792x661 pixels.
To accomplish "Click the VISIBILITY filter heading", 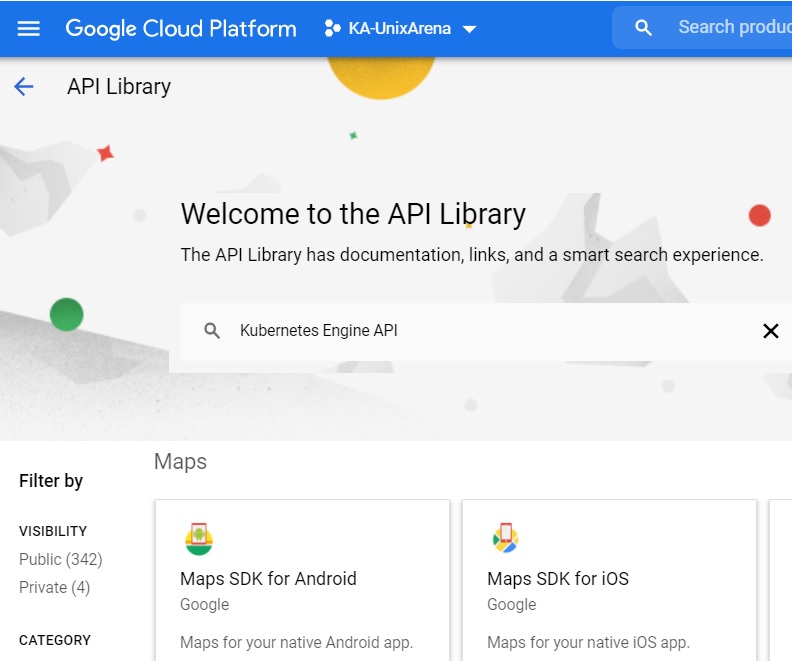I will tap(53, 531).
